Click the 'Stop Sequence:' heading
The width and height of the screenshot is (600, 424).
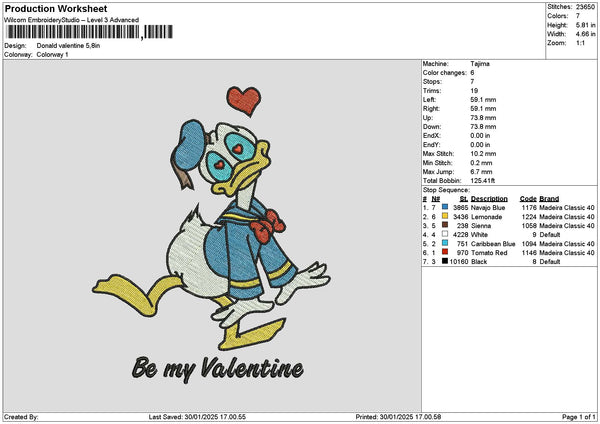click(446, 190)
